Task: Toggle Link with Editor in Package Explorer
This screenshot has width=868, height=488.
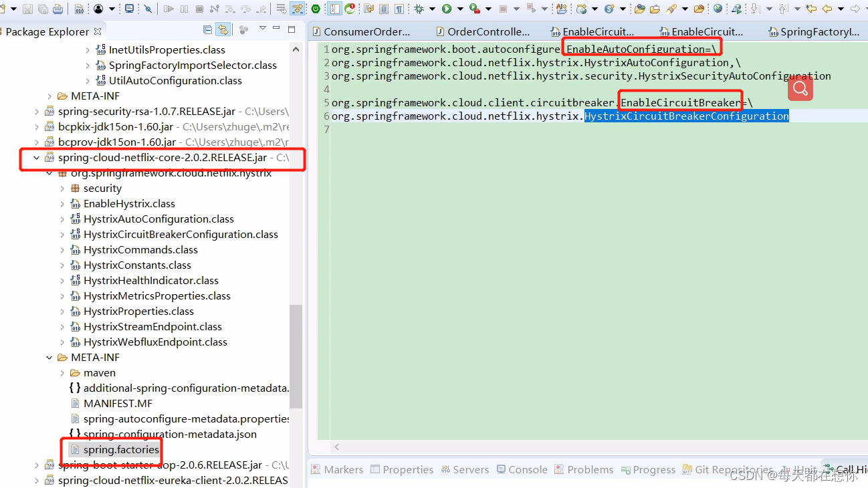Action: (x=223, y=29)
